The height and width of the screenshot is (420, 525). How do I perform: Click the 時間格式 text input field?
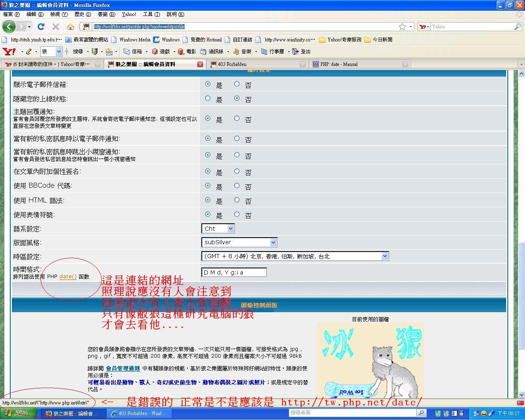point(234,272)
